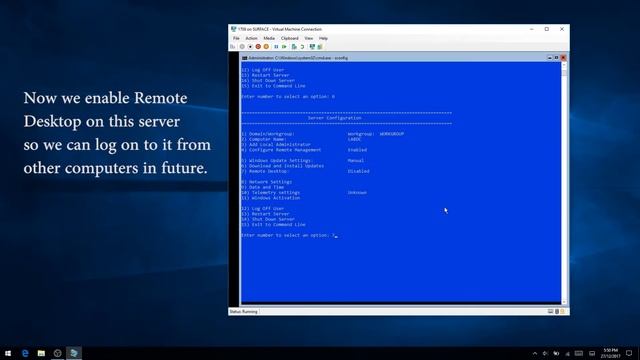Click the '1) Domain/Workgroup' line
640x360 pixels.
click(x=268, y=134)
